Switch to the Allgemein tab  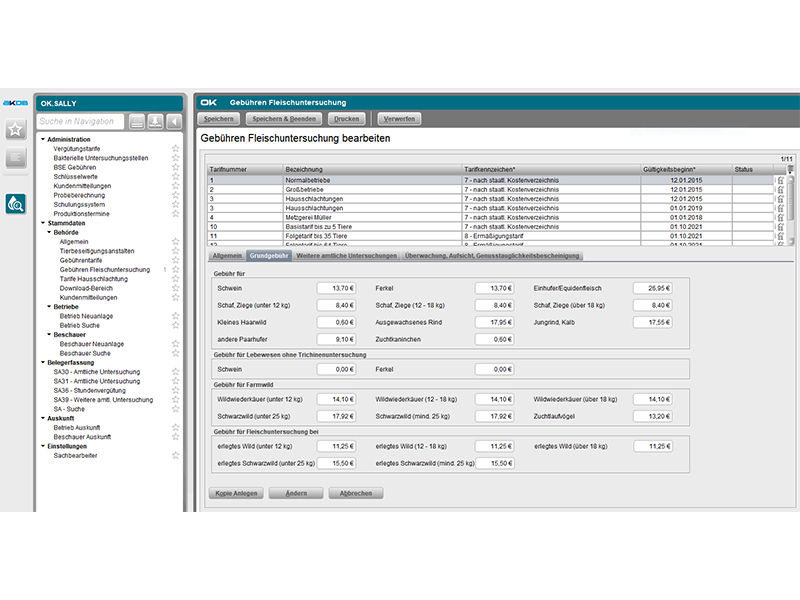point(227,256)
